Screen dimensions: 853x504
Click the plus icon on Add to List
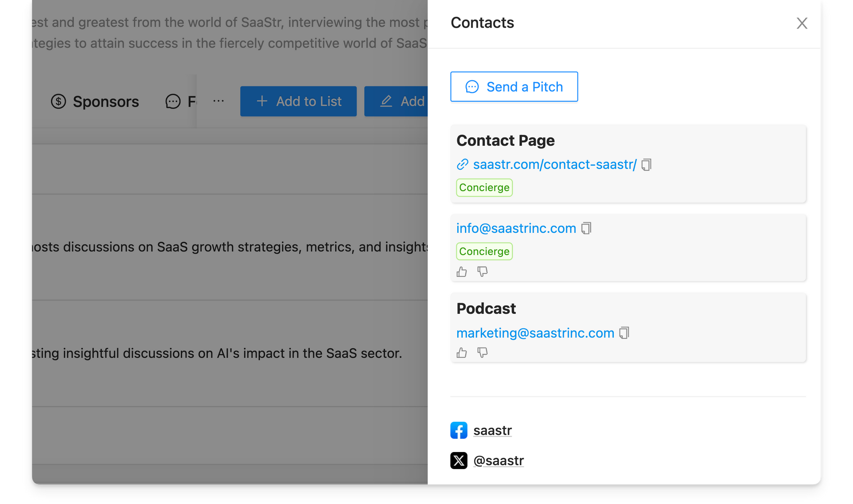coord(262,101)
